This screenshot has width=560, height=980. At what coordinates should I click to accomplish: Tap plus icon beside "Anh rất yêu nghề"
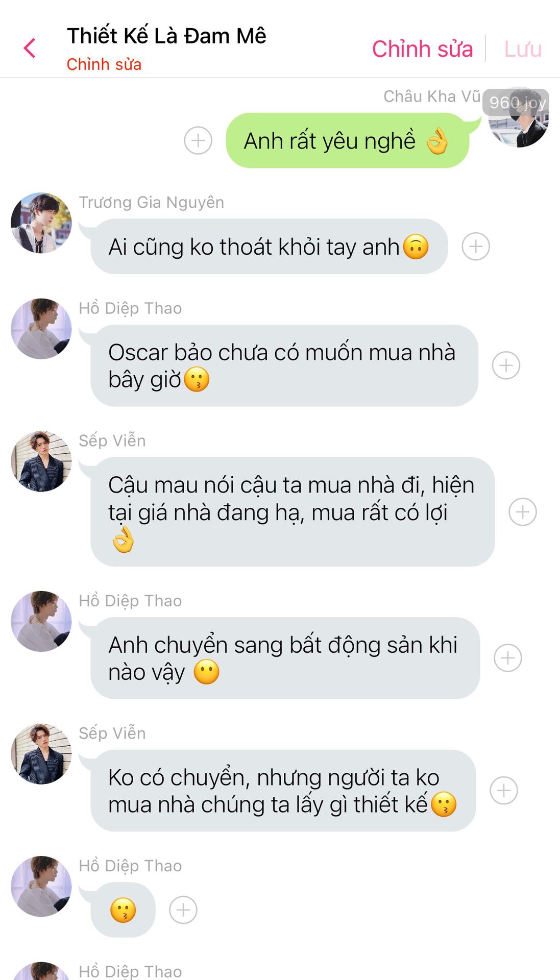[x=198, y=140]
